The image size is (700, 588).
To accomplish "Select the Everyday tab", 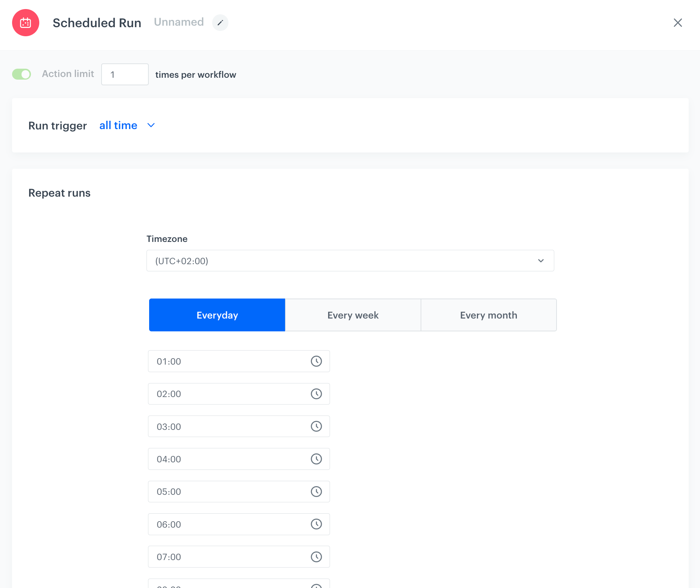I will pos(217,315).
